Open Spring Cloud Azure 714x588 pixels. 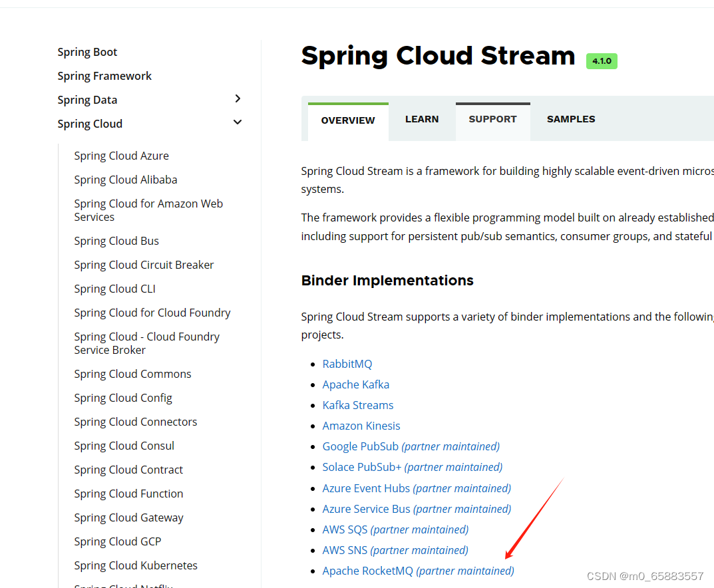click(122, 156)
